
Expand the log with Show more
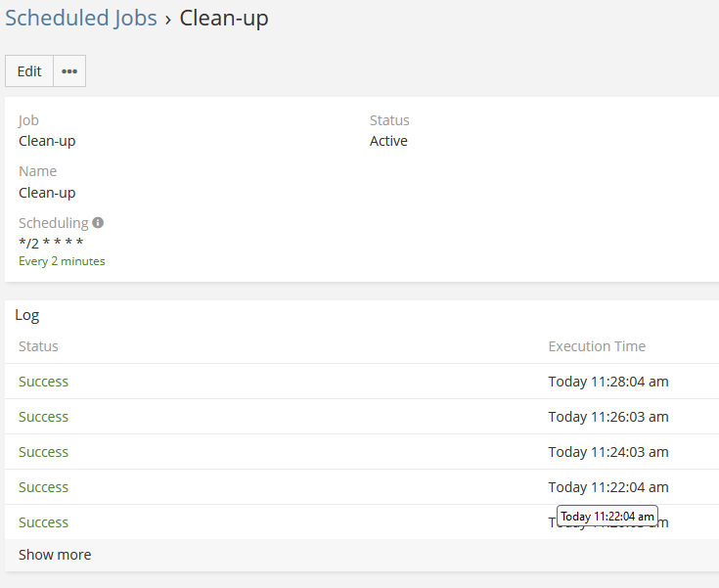tap(55, 555)
